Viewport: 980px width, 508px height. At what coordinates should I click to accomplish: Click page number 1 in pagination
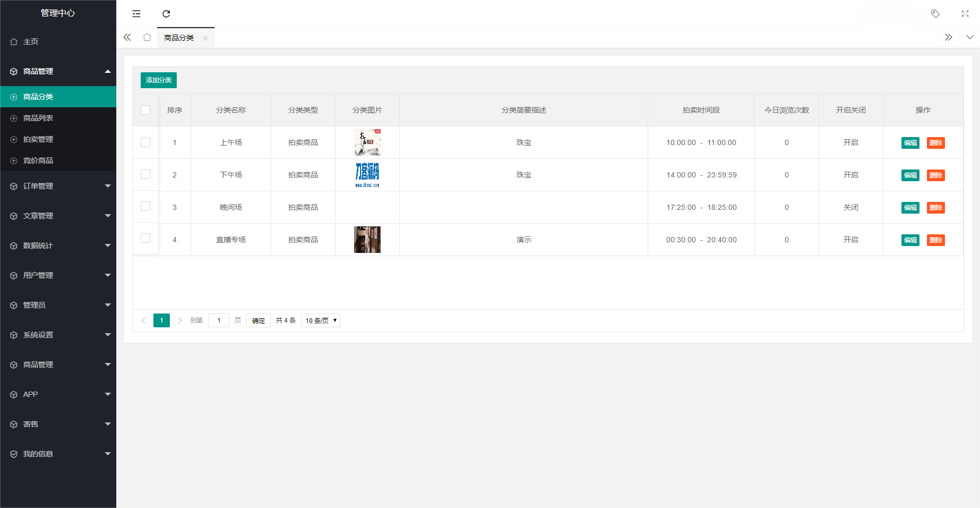pyautogui.click(x=161, y=320)
